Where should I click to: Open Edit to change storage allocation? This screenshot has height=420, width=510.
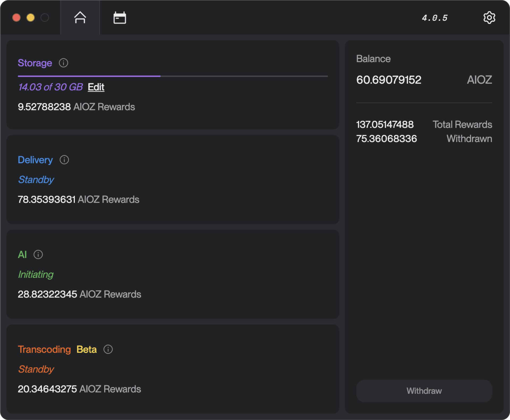[x=96, y=87]
